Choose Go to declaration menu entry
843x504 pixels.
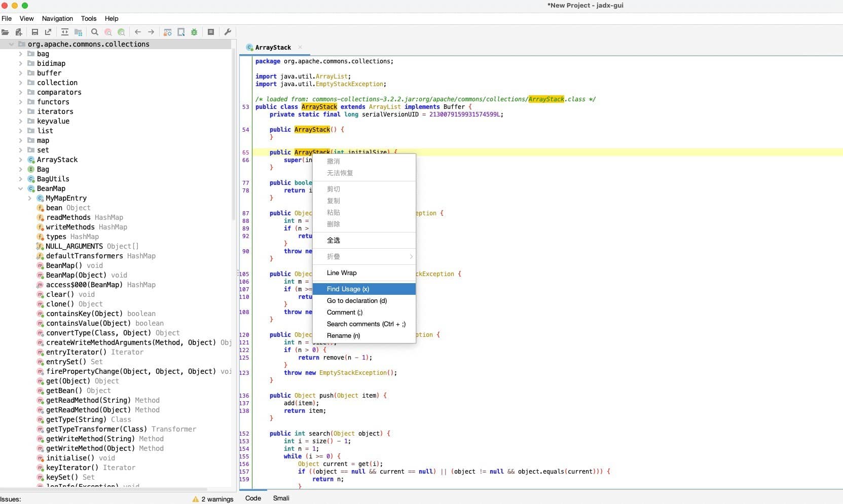(x=356, y=300)
